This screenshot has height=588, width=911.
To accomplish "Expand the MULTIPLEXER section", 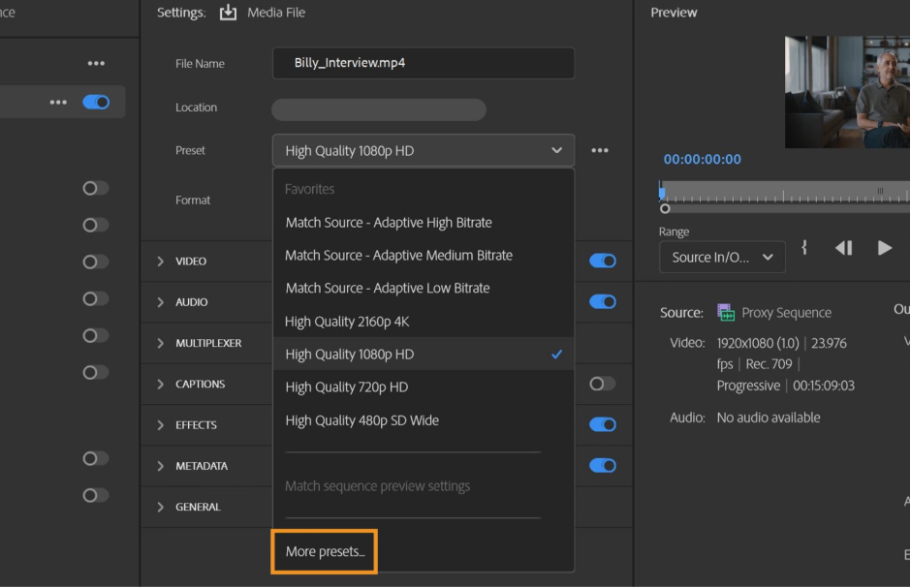I will [x=160, y=343].
